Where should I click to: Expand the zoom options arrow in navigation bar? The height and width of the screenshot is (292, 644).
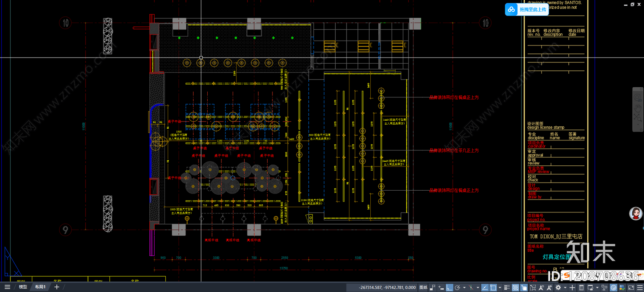point(638,124)
